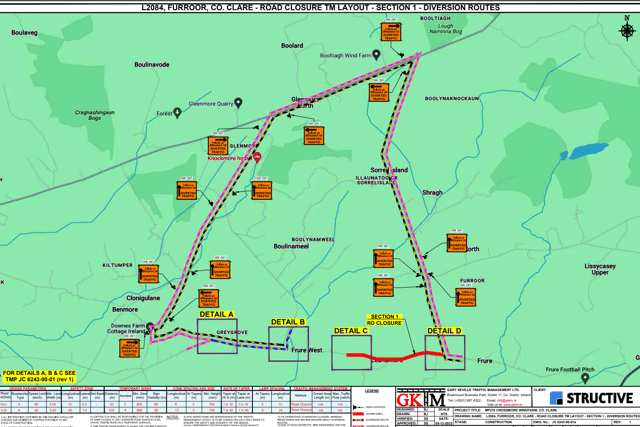Image resolution: width=640 pixels, height=427 pixels.
Task: Click the Cragnashingaun Bogs label
Action: pyautogui.click(x=95, y=115)
